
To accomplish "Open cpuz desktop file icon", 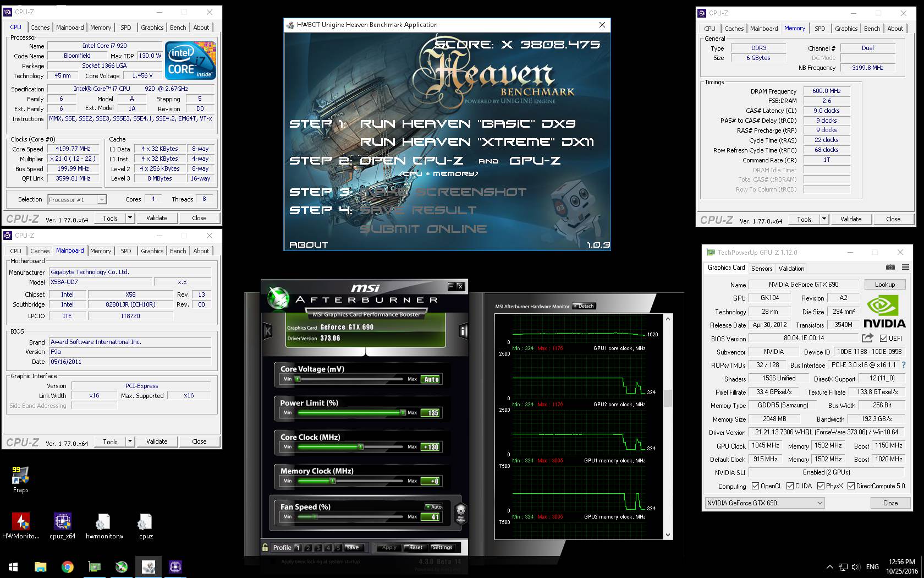I will pos(146,526).
